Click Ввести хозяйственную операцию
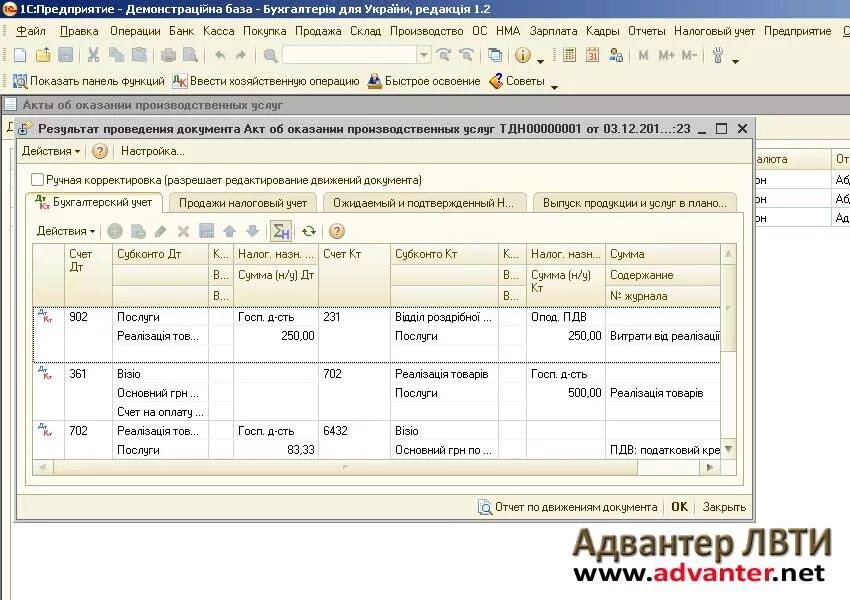 pyautogui.click(x=266, y=81)
